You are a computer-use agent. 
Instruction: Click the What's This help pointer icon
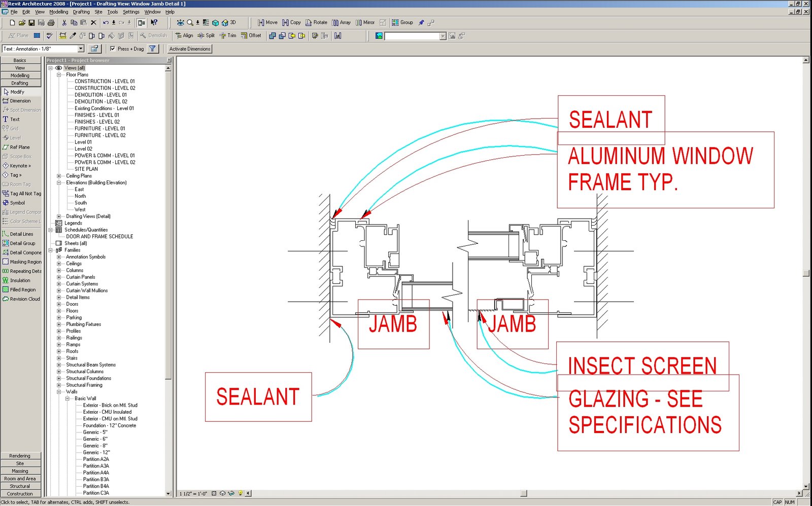pos(154,23)
